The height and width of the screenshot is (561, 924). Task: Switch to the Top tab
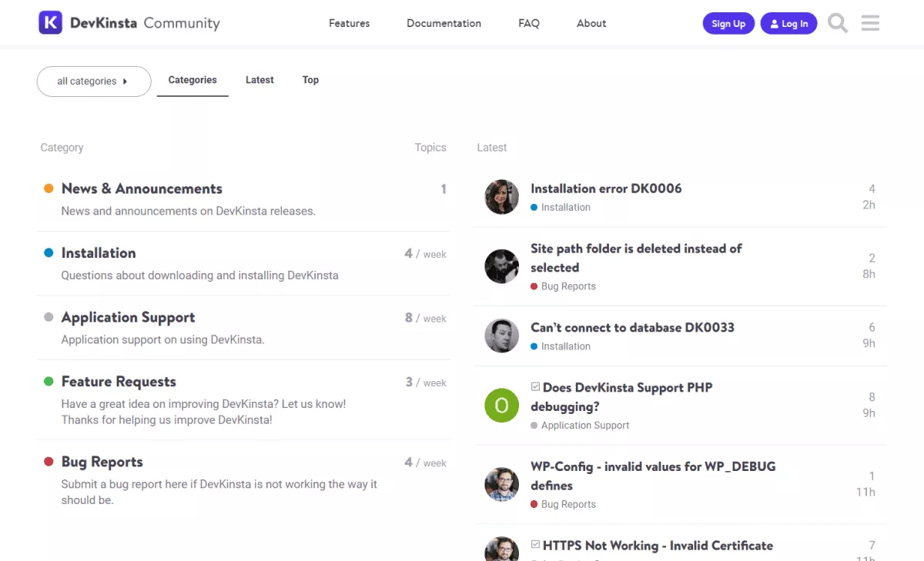pyautogui.click(x=310, y=80)
